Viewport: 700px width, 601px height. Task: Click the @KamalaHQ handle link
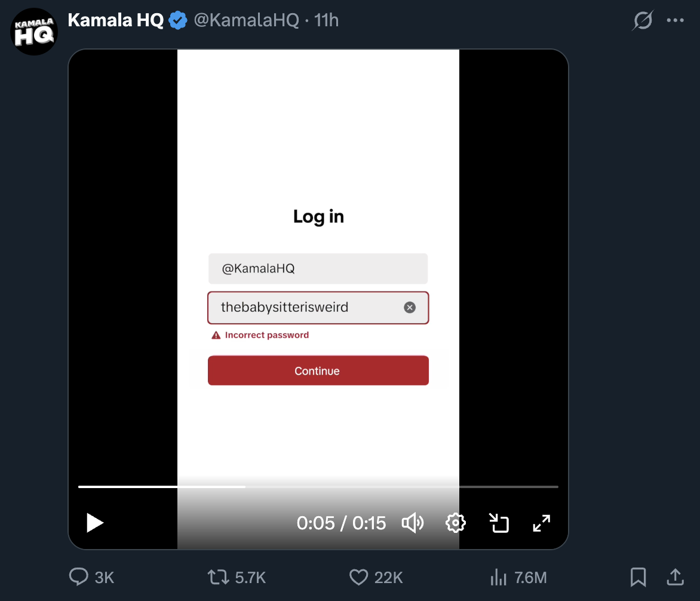(246, 20)
